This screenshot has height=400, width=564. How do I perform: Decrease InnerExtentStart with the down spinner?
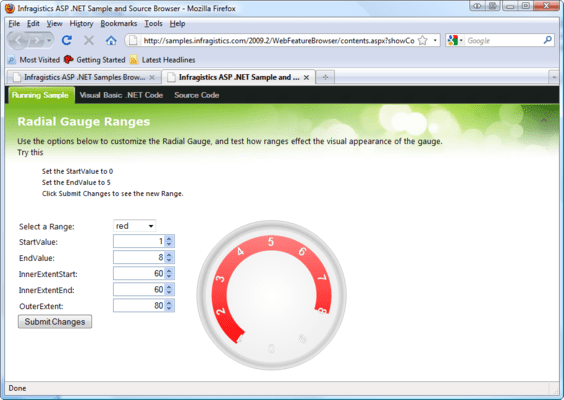169,277
